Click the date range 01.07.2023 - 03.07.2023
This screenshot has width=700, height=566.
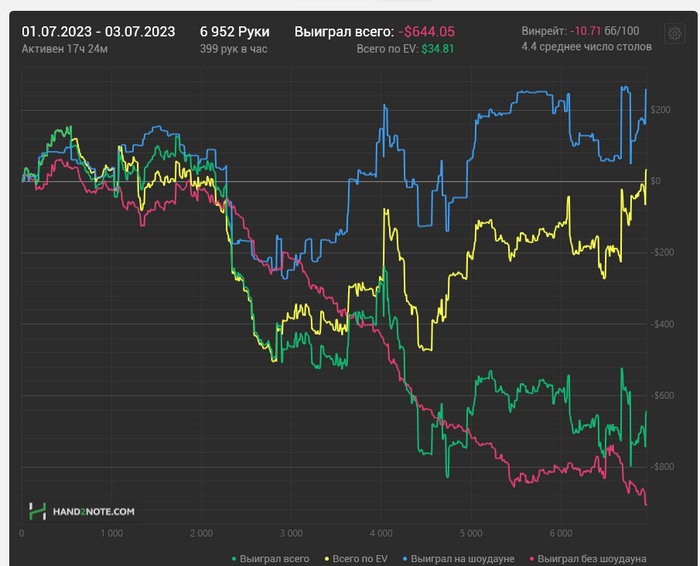pyautogui.click(x=98, y=32)
